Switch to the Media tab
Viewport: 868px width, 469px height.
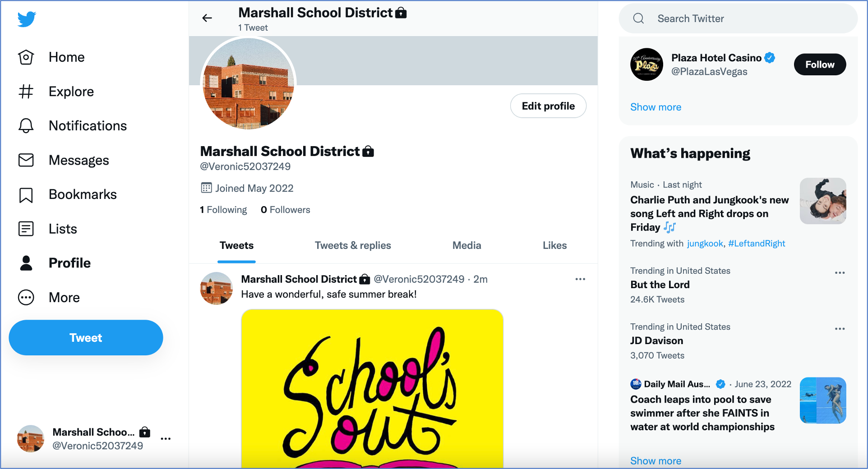click(467, 246)
